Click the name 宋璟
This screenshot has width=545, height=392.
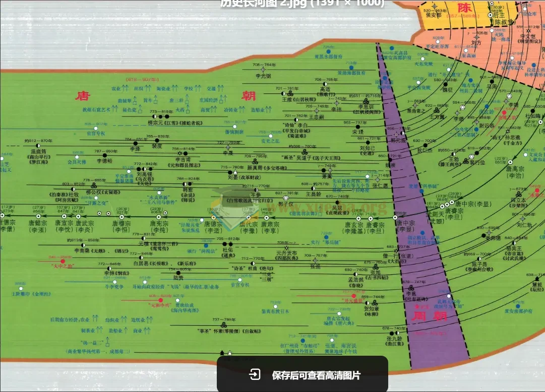[357, 132]
